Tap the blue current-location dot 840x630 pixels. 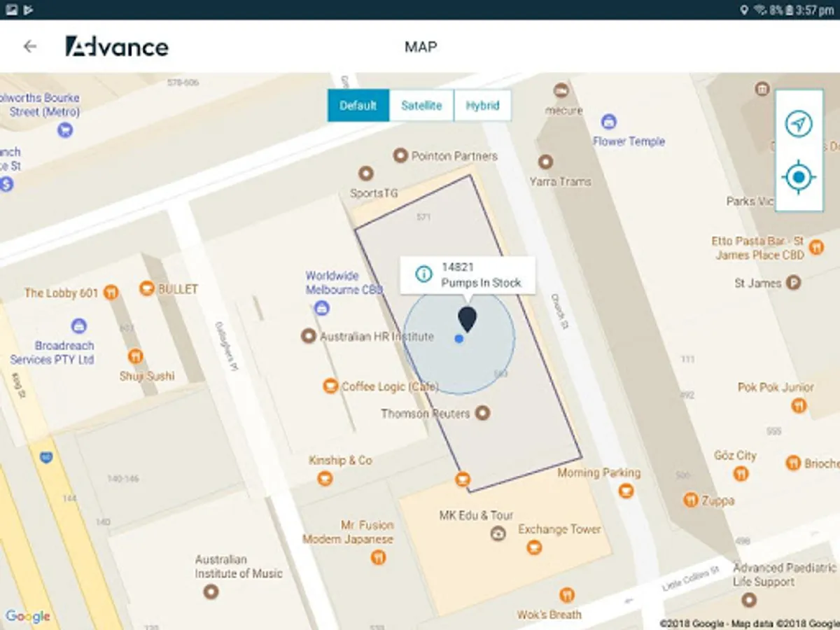[x=458, y=339]
